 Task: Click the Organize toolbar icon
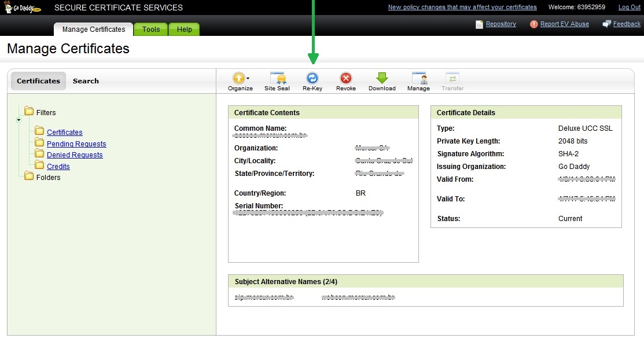coord(238,78)
